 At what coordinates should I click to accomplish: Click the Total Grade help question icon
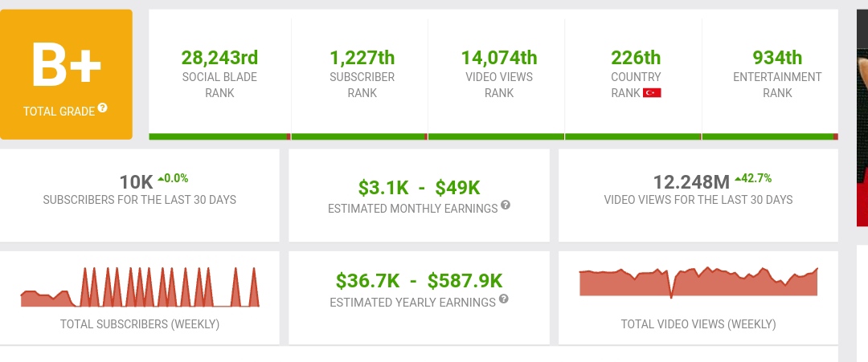point(102,108)
